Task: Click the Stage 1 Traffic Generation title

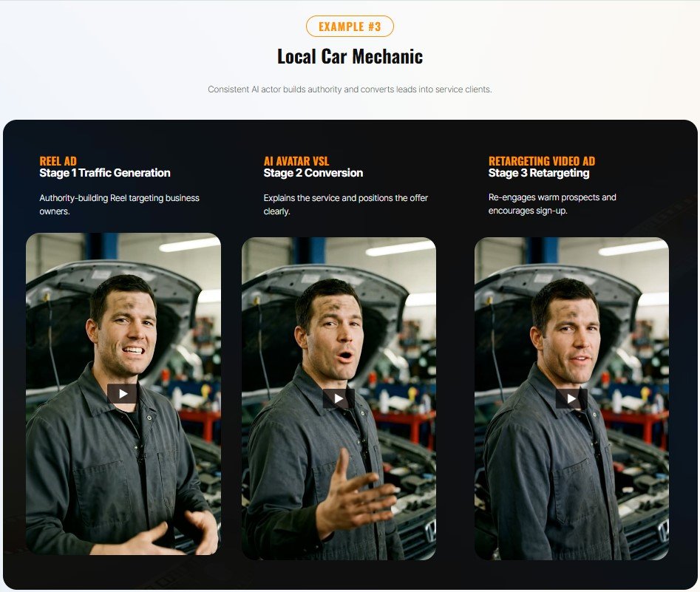Action: 105,173
